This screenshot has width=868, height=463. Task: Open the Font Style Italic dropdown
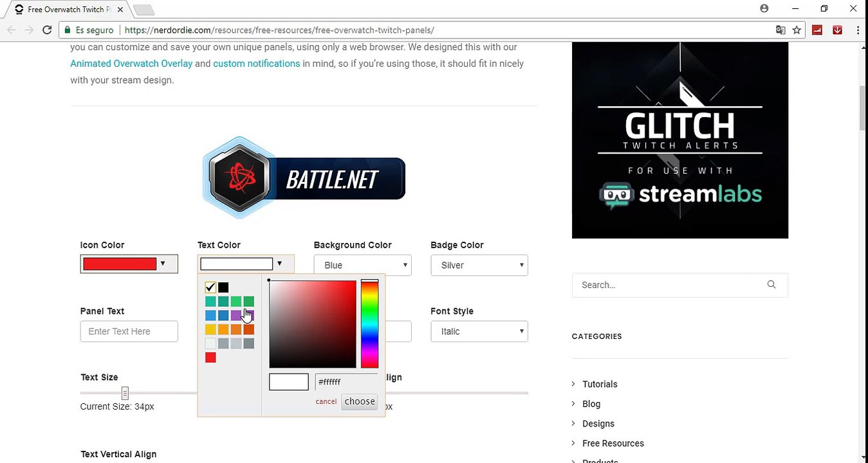pyautogui.click(x=479, y=331)
